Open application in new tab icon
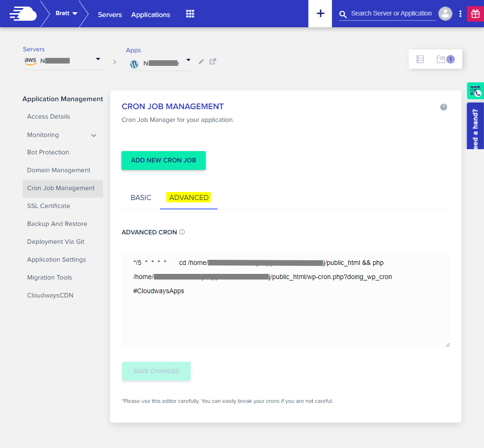 point(213,61)
